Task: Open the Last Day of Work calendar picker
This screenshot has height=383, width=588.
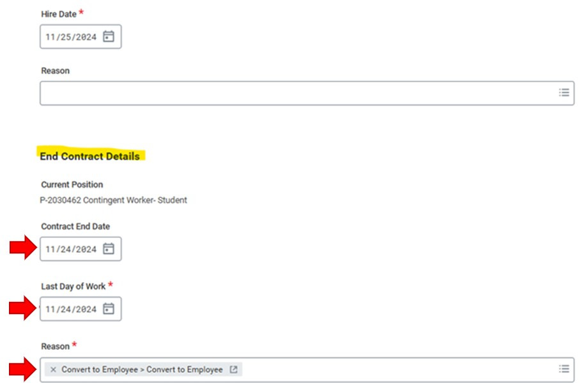Action: pos(109,309)
